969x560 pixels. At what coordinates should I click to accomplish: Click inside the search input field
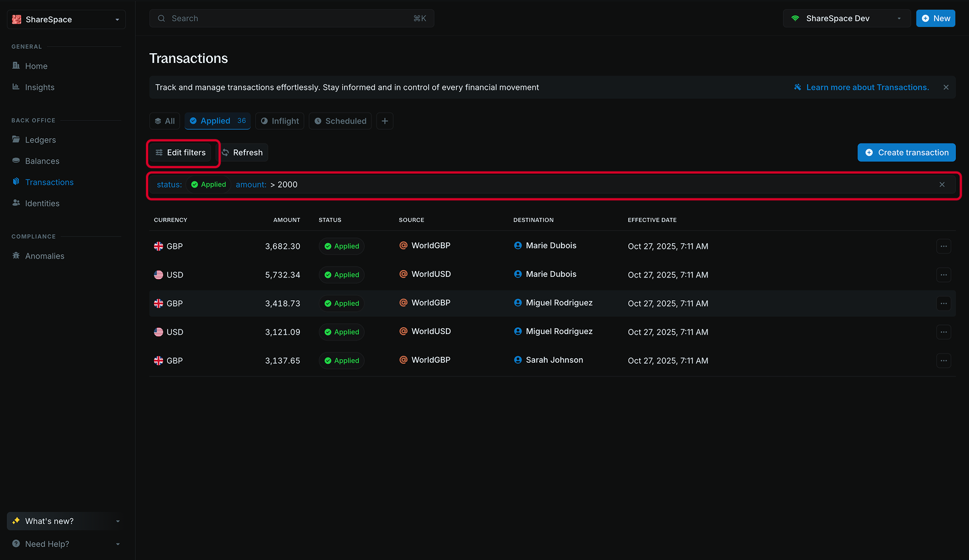(258, 18)
